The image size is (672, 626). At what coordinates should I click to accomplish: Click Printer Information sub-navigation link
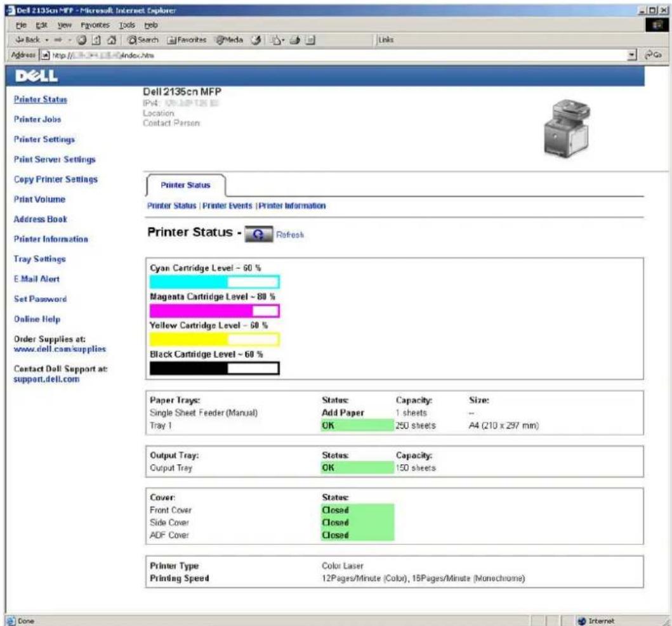point(292,205)
